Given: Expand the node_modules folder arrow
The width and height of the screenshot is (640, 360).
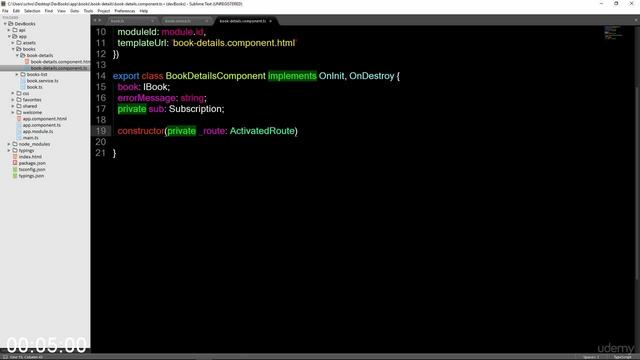Looking at the screenshot, I should (9, 144).
